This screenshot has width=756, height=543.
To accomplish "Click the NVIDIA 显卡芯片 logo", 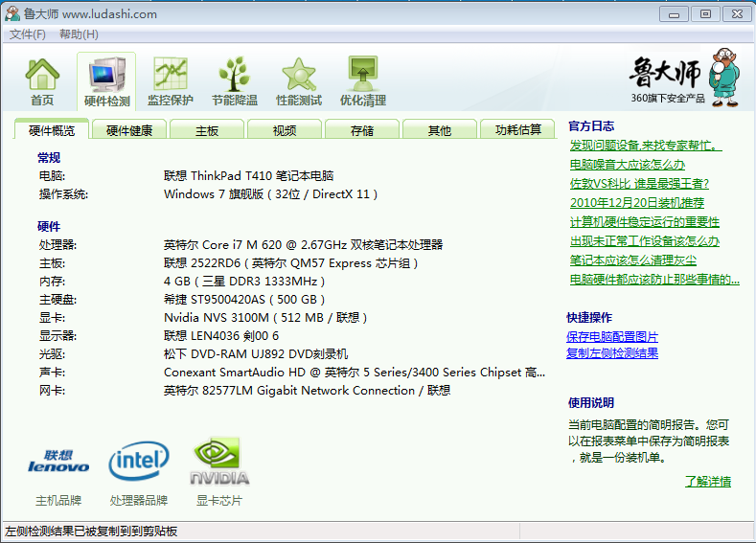I will click(x=219, y=461).
